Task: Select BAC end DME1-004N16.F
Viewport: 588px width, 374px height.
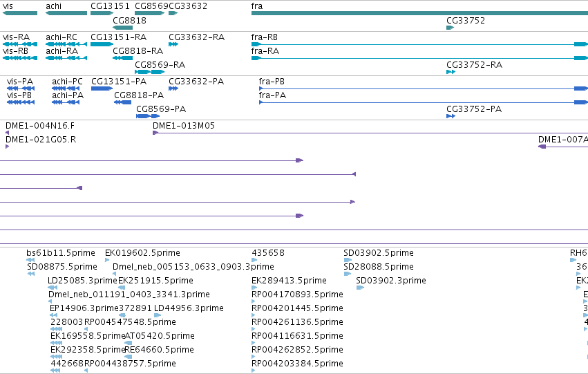Action: click(x=7, y=133)
